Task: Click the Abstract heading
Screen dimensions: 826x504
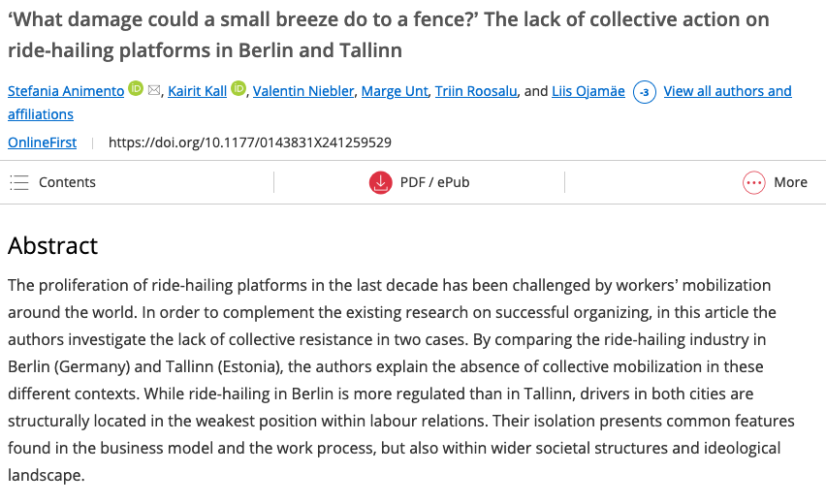Action: click(x=52, y=246)
